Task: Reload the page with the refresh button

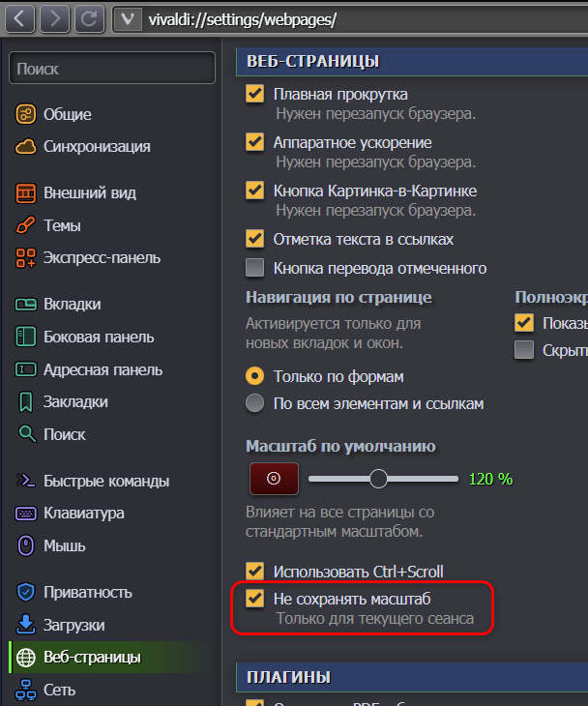Action: click(89, 19)
